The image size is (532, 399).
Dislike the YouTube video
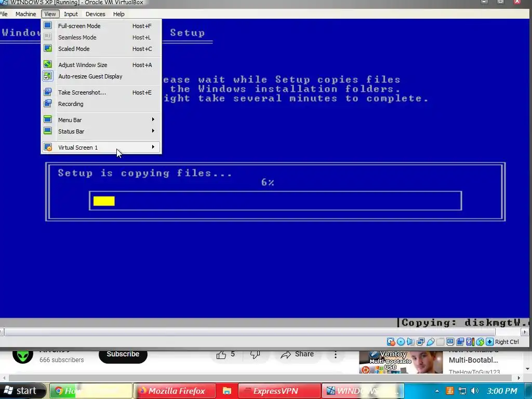click(x=255, y=354)
